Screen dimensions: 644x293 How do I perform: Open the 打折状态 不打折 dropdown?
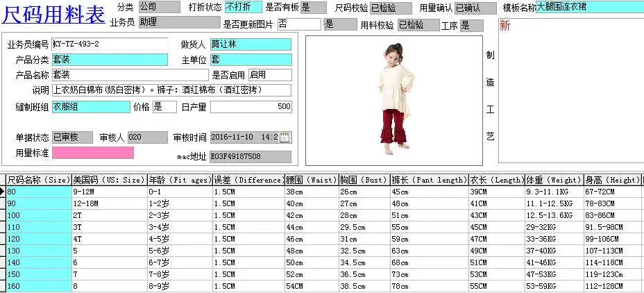[243, 7]
